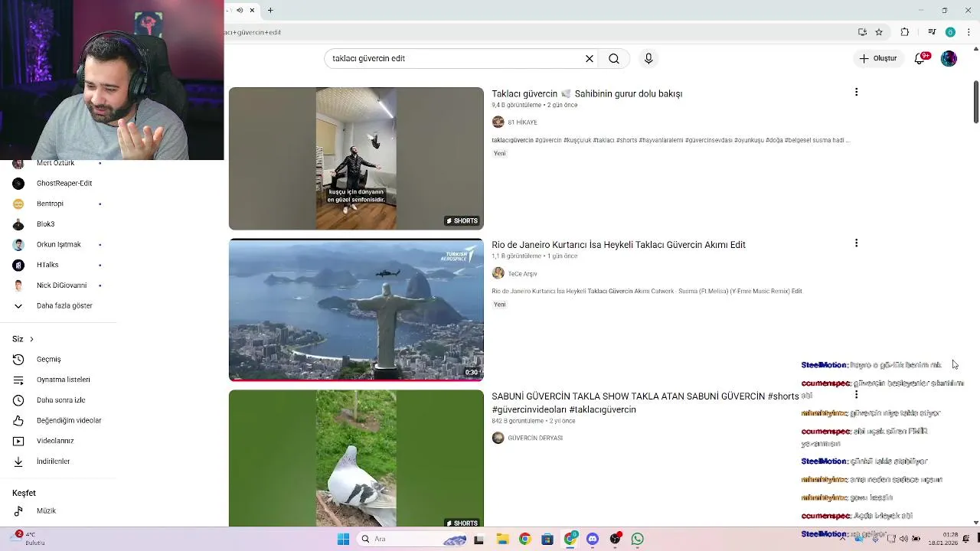Open Orkun Işıtmak subscription
The image size is (980, 551).
(58, 244)
